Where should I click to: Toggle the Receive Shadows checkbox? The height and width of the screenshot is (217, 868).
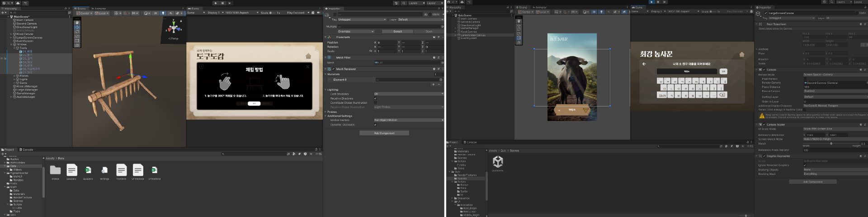pos(375,98)
